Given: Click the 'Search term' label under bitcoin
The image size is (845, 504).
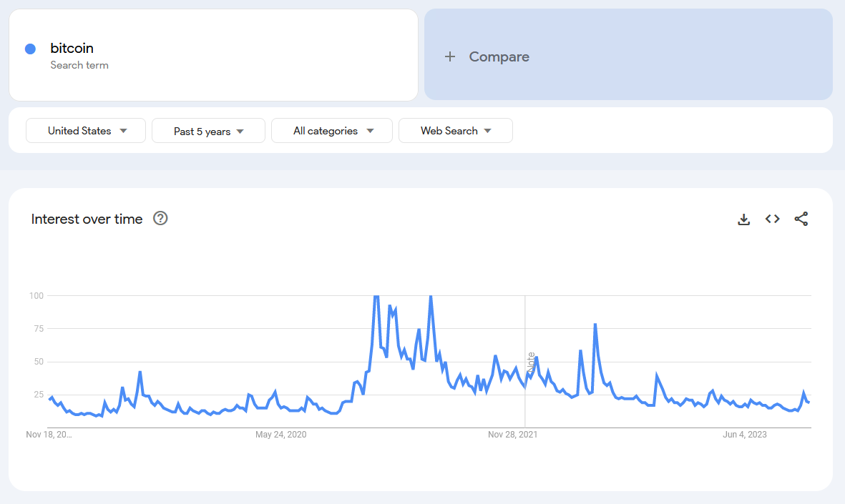Looking at the screenshot, I should pyautogui.click(x=79, y=65).
